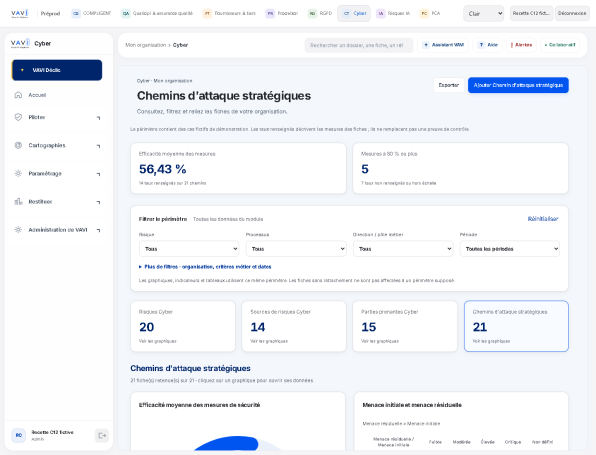Click the Administration de VAVI gear icon
Screen dimensions: 596x455
(18, 230)
